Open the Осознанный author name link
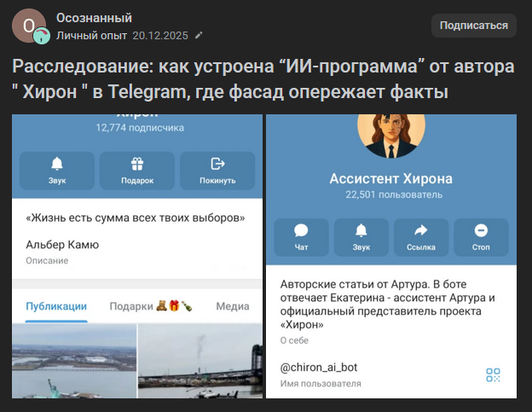This screenshot has height=412, width=532. pyautogui.click(x=94, y=17)
